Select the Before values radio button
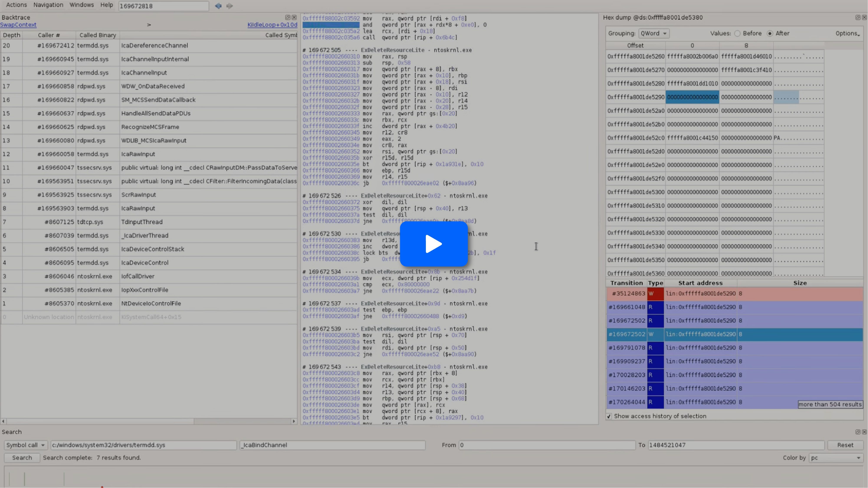The height and width of the screenshot is (488, 868). tap(737, 33)
